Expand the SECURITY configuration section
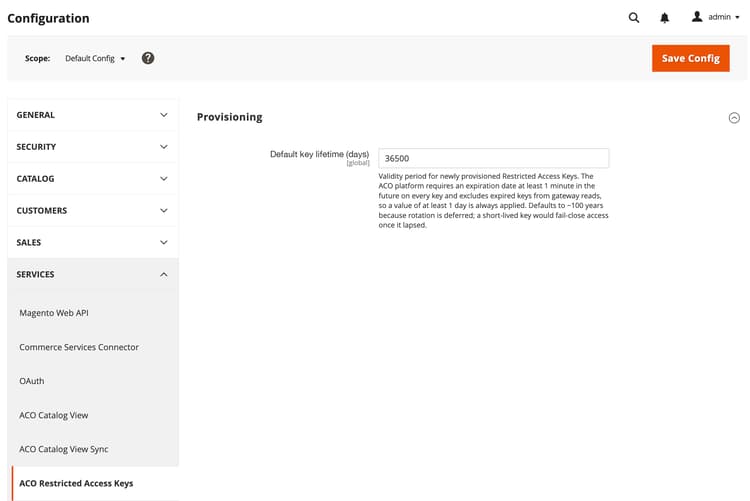This screenshot has width=750, height=501. [93, 147]
